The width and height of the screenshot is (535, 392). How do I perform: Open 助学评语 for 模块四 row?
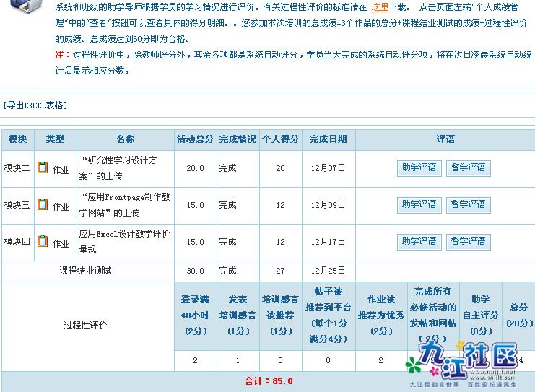tap(419, 242)
